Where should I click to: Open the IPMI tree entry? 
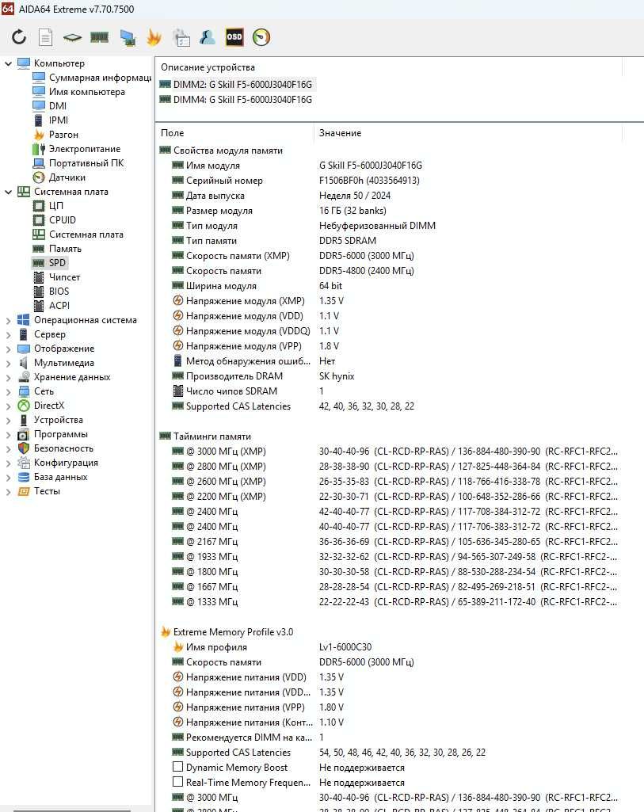click(x=51, y=120)
